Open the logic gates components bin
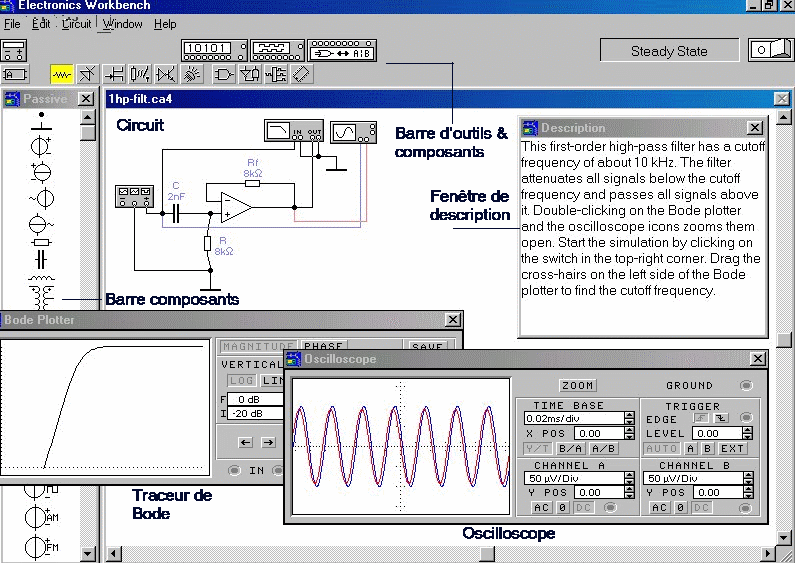The image size is (795, 563). tap(223, 75)
